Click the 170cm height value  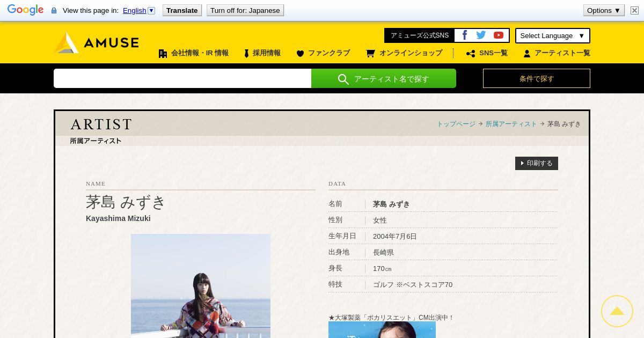tap(382, 269)
